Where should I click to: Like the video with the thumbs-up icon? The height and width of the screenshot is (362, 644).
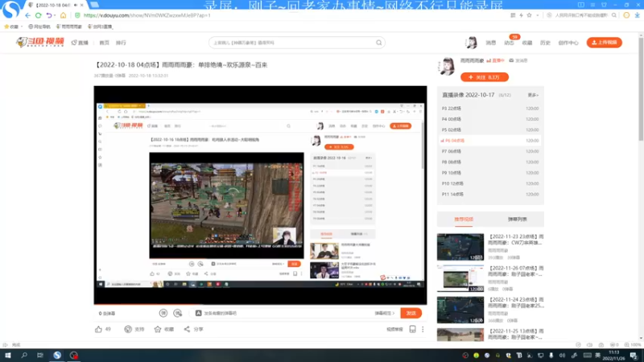click(98, 329)
